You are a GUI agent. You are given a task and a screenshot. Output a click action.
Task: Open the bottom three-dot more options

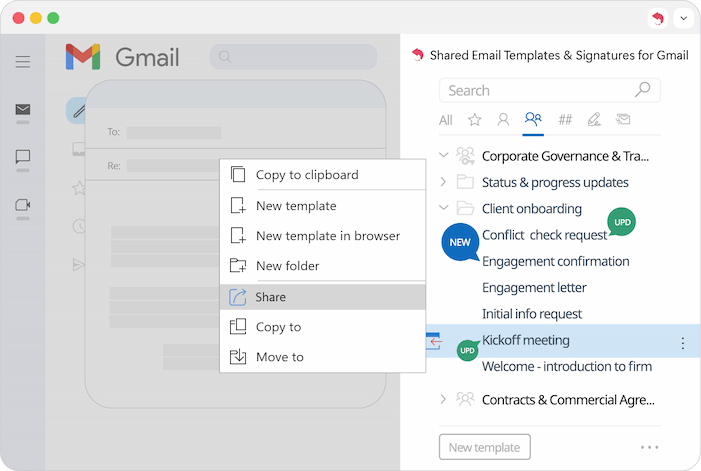[x=649, y=447]
